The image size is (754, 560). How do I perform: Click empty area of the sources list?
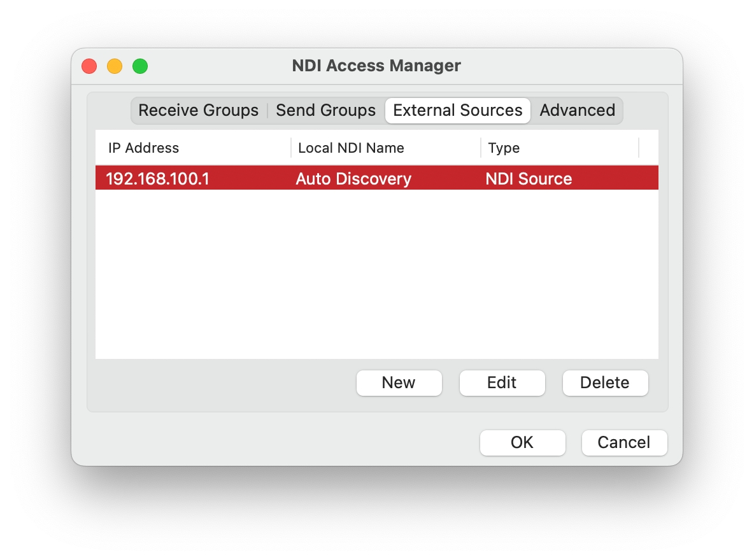pos(376,274)
